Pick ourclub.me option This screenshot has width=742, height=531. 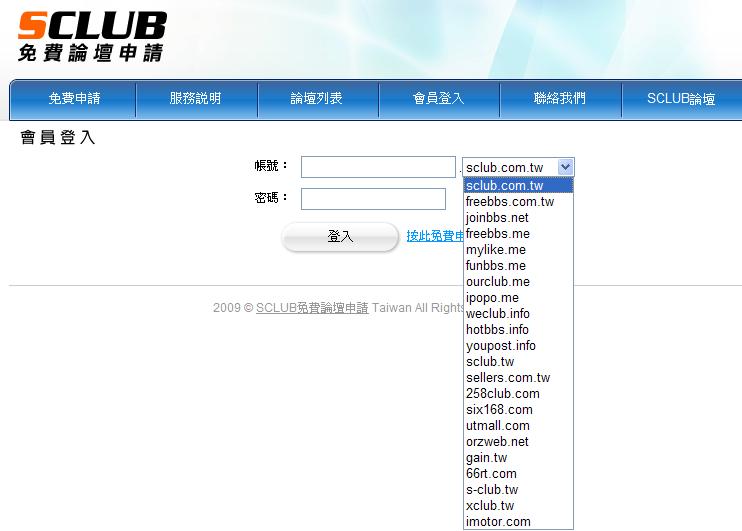pos(518,282)
